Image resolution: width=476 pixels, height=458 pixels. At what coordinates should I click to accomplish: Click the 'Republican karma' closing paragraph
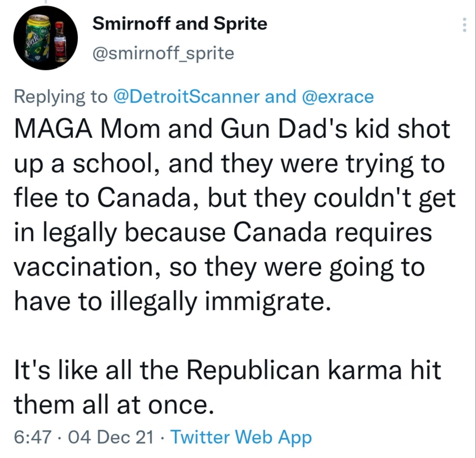coord(227,387)
